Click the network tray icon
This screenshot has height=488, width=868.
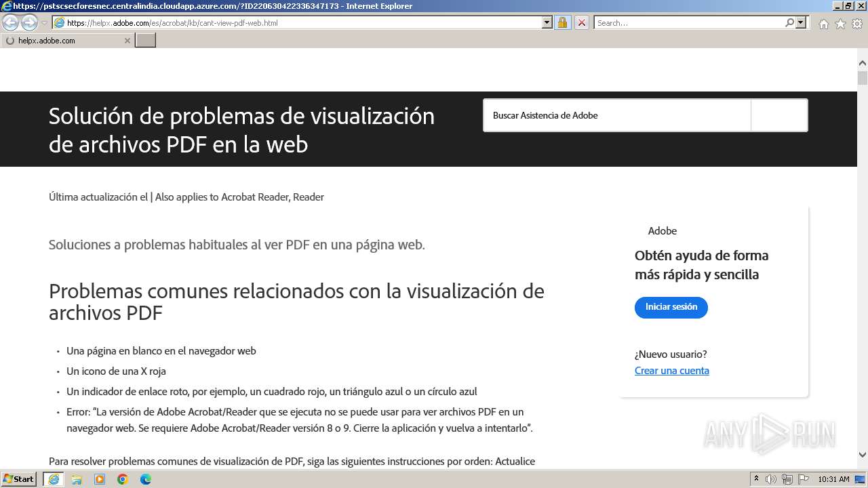coord(787,479)
